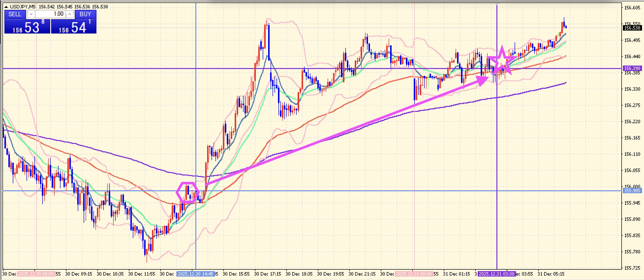Click the 156.54 buy price tile

tap(74, 27)
